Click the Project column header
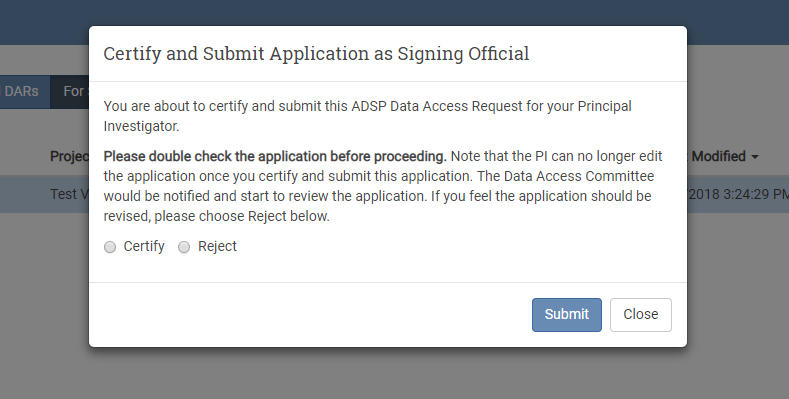The height and width of the screenshot is (399, 789). click(x=69, y=156)
